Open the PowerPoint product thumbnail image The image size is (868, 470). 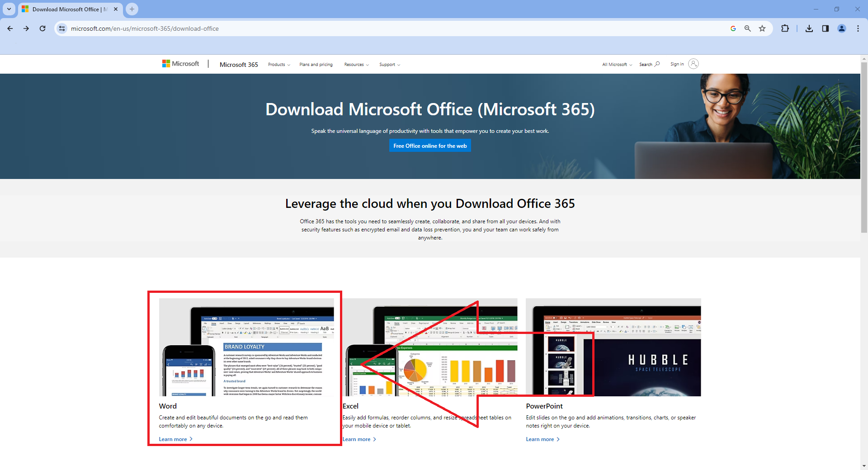pyautogui.click(x=613, y=347)
